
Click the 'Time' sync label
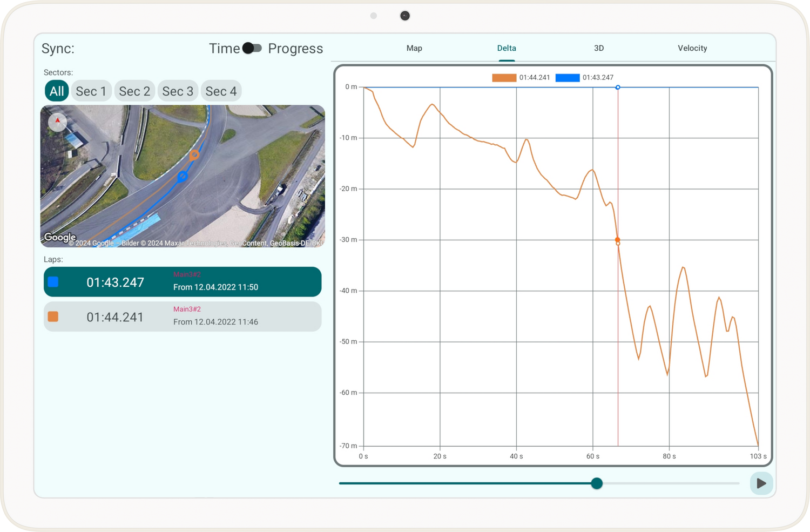tap(224, 49)
